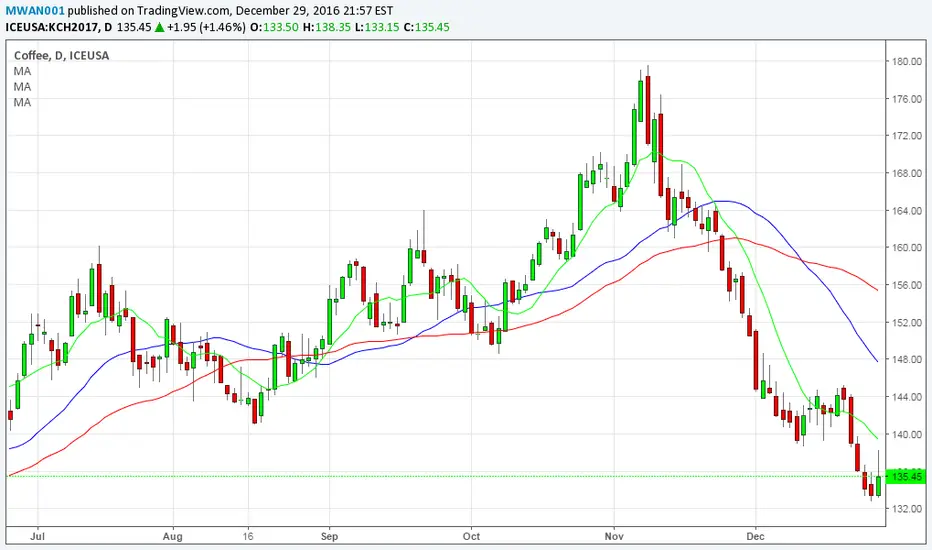Click the Aug label on time axis
Viewport: 932px width, 550px height.
(x=172, y=536)
